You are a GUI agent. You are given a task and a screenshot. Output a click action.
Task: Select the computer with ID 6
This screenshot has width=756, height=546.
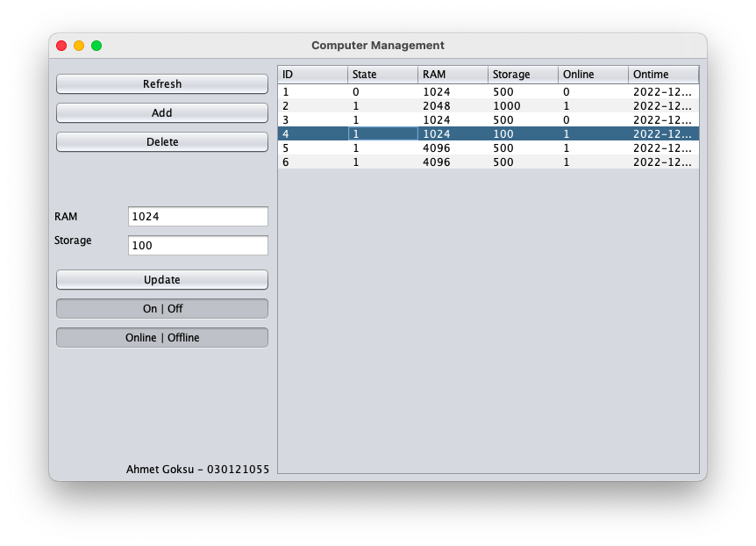click(439, 162)
